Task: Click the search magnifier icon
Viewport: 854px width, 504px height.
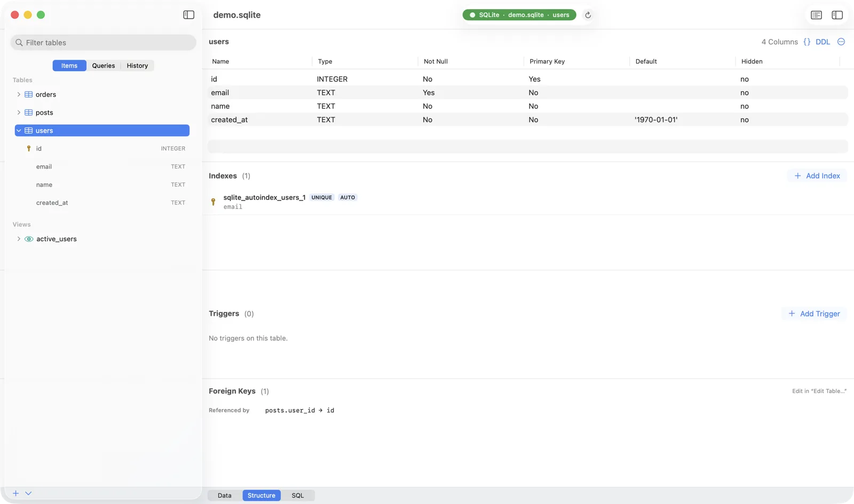Action: [19, 43]
